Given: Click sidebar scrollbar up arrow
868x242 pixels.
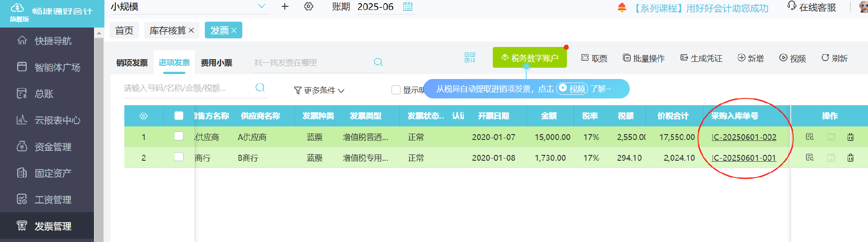Looking at the screenshot, I should [x=99, y=33].
